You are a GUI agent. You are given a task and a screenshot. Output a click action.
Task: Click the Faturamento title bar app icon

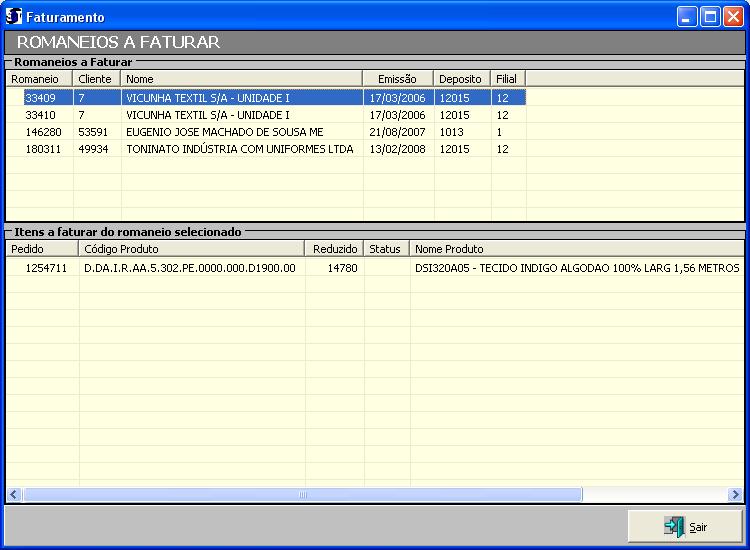pyautogui.click(x=14, y=17)
